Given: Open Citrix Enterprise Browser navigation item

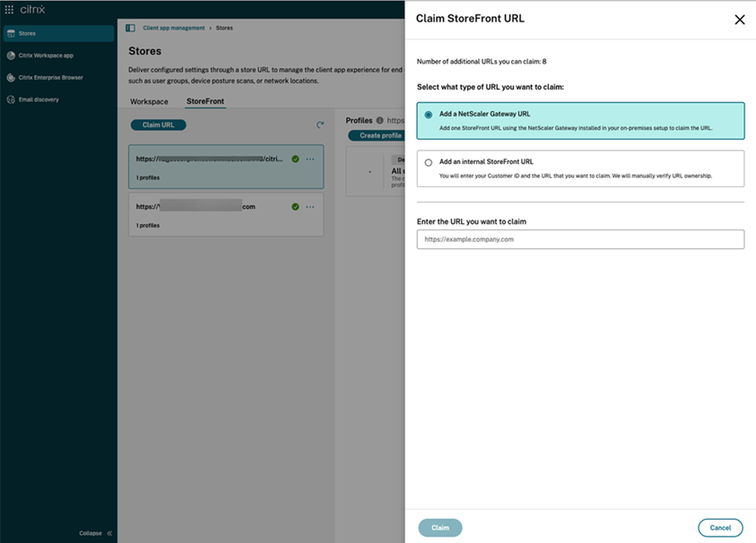Looking at the screenshot, I should (58, 78).
